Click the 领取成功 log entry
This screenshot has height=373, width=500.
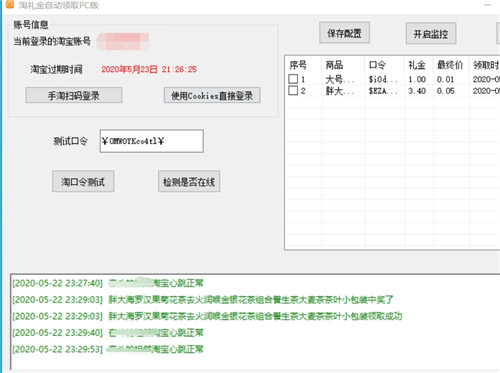(x=207, y=316)
